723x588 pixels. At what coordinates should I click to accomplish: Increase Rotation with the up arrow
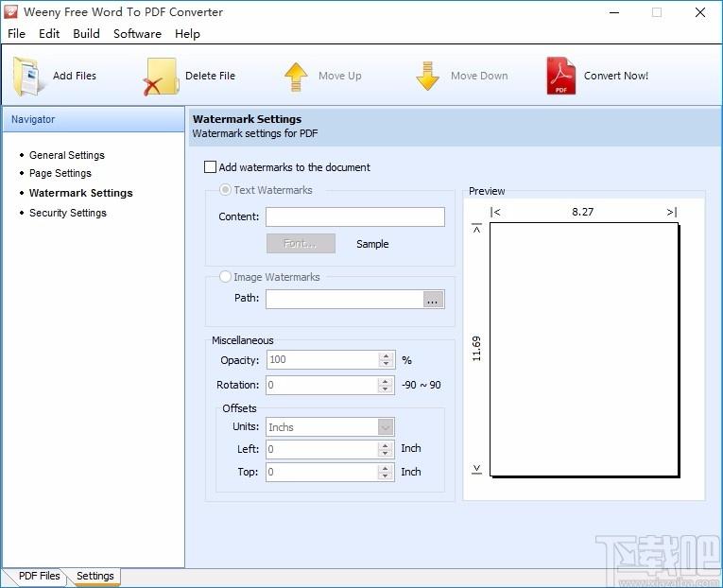(385, 381)
